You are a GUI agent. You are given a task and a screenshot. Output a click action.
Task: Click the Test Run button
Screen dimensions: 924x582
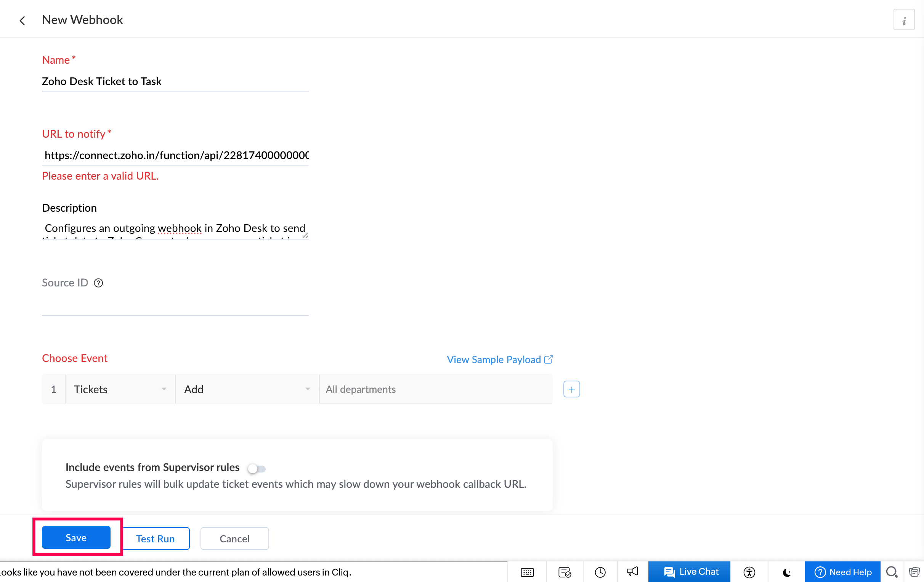click(156, 539)
